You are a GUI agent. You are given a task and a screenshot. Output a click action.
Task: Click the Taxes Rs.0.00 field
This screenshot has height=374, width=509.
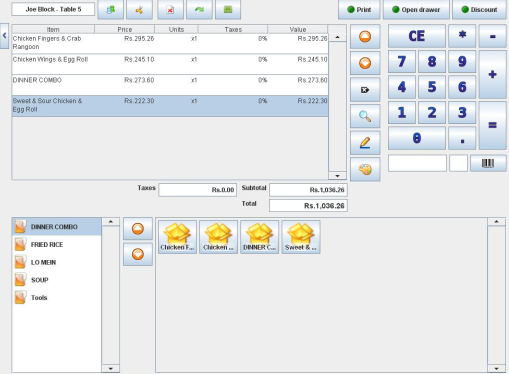click(x=198, y=190)
